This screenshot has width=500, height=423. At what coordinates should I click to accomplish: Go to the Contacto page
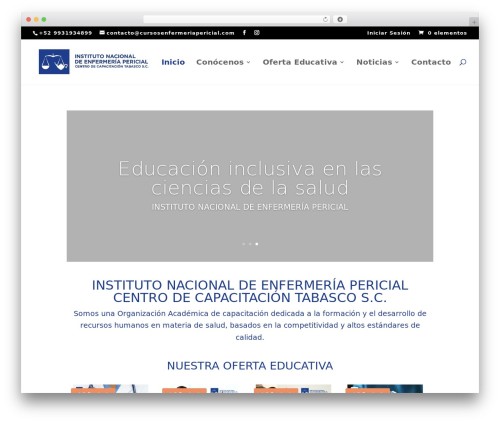click(x=431, y=62)
